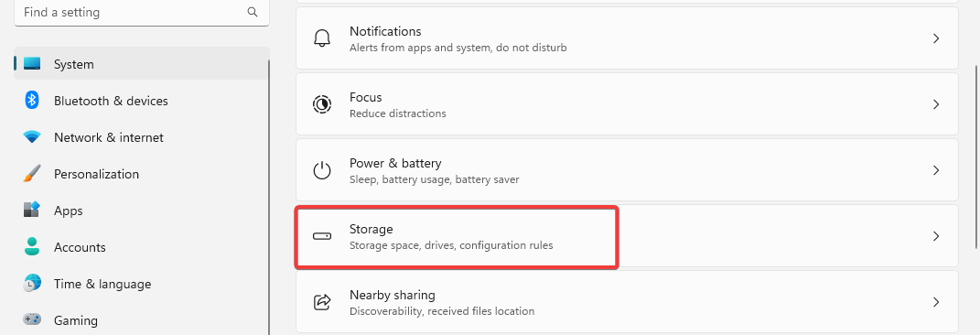Click the Storage drive icon
This screenshot has width=980, height=335.
(x=322, y=236)
